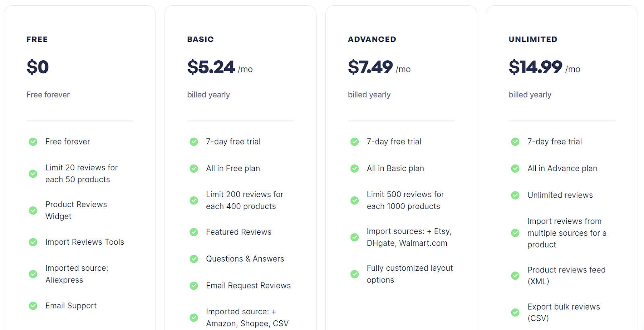Click the UNLIMITED plan title
644x330 pixels.
point(533,39)
